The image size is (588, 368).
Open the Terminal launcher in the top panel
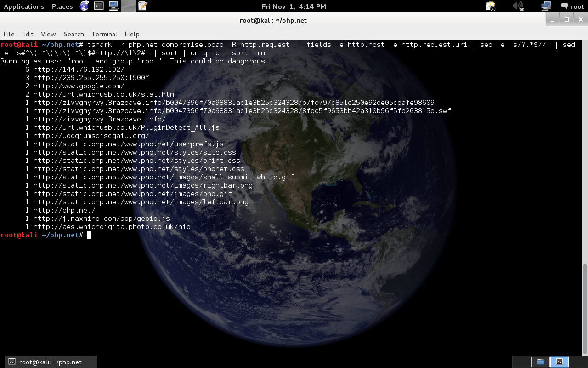99,6
